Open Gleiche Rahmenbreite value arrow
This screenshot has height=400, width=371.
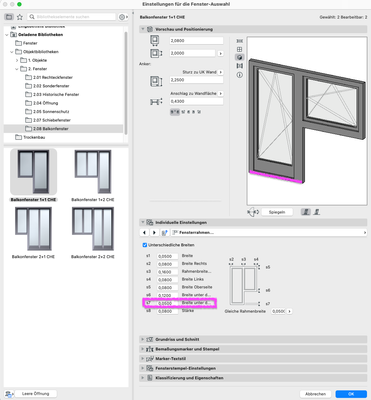pos(289,311)
